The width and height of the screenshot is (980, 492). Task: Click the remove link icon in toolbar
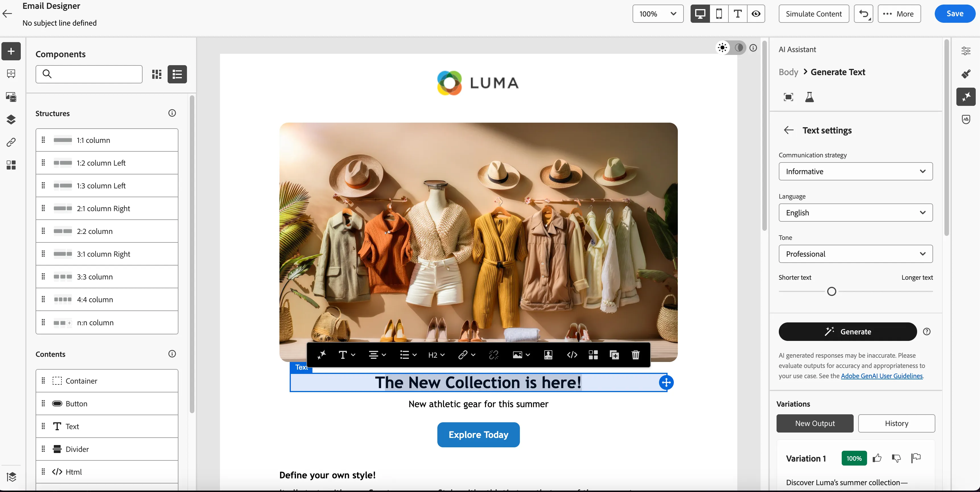click(493, 355)
